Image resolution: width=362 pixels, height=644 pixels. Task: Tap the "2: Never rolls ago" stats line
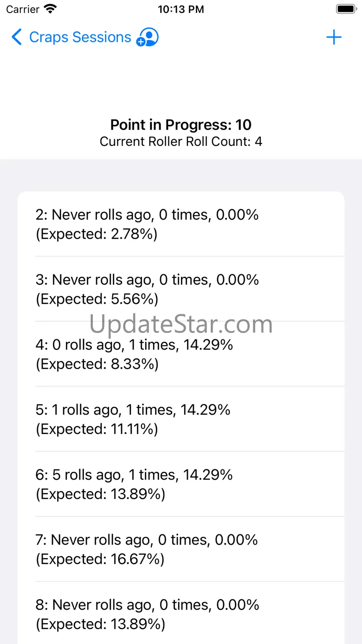(147, 215)
